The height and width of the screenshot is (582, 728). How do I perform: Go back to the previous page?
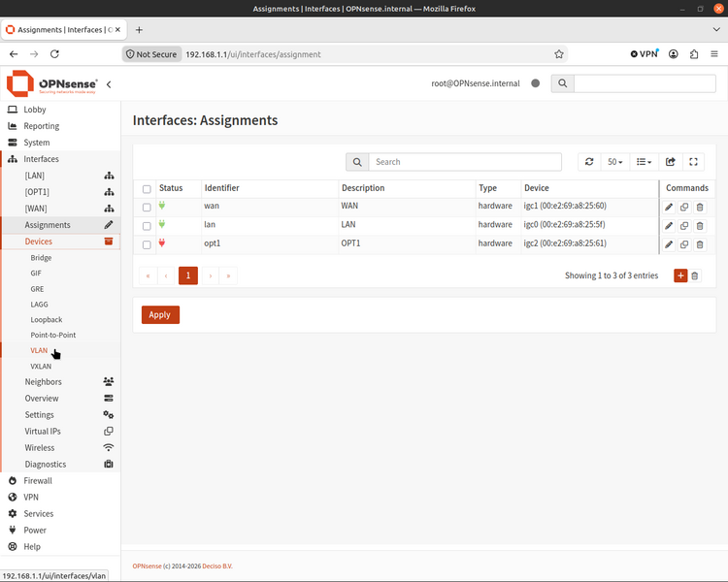[x=14, y=54]
